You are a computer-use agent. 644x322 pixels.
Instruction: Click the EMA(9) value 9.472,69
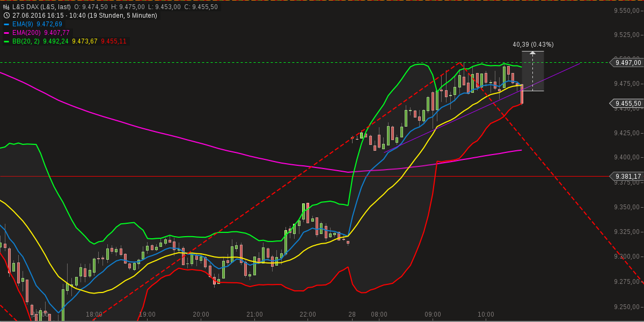pos(49,24)
